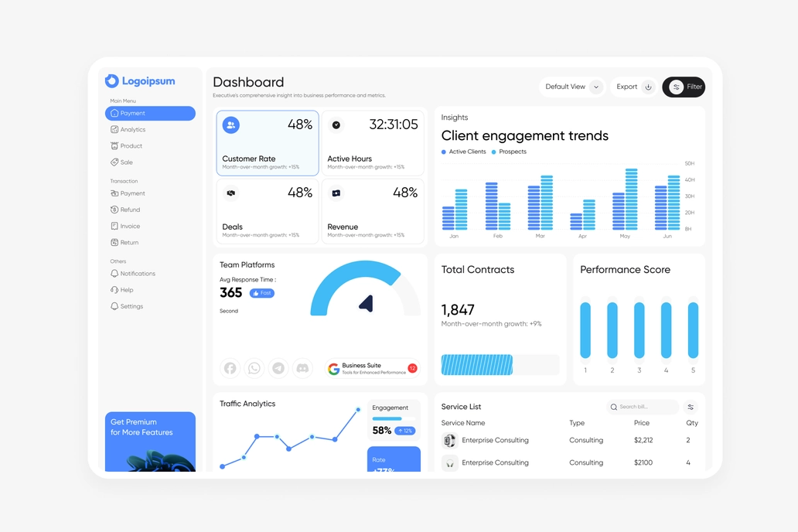Click the Export button
This screenshot has height=532, width=798.
pyautogui.click(x=633, y=87)
